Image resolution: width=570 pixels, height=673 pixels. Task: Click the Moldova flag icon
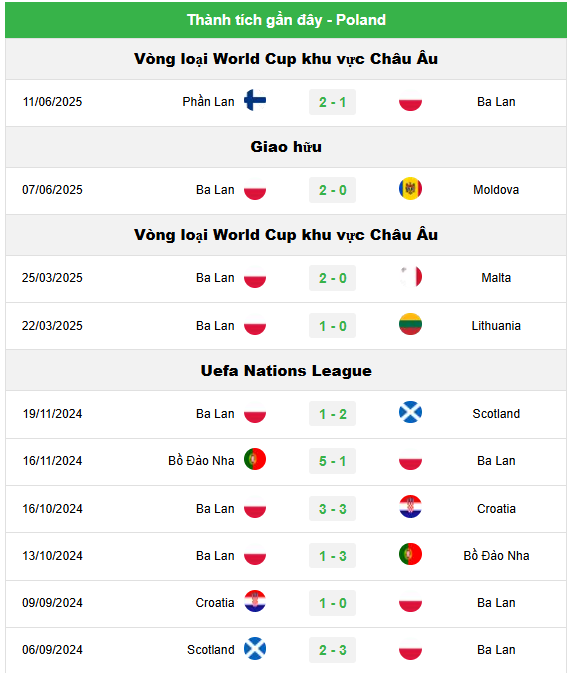click(x=410, y=188)
